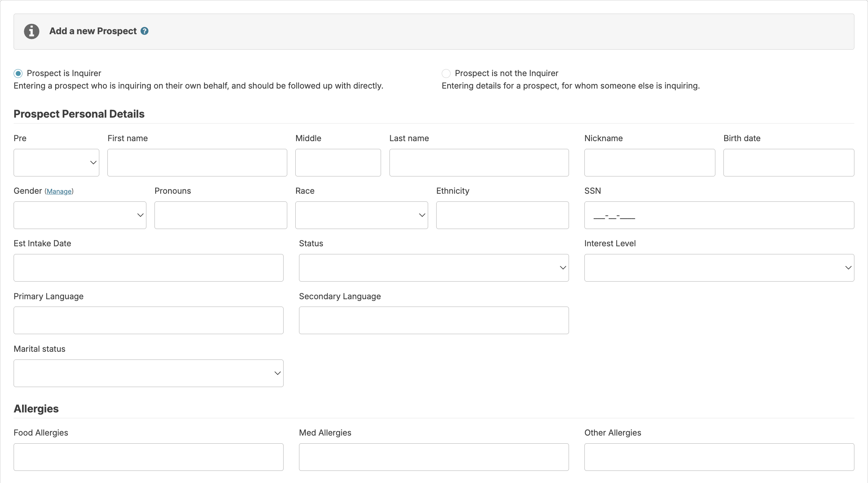868x483 pixels.
Task: Click the Med Allergies input box
Action: (434, 457)
